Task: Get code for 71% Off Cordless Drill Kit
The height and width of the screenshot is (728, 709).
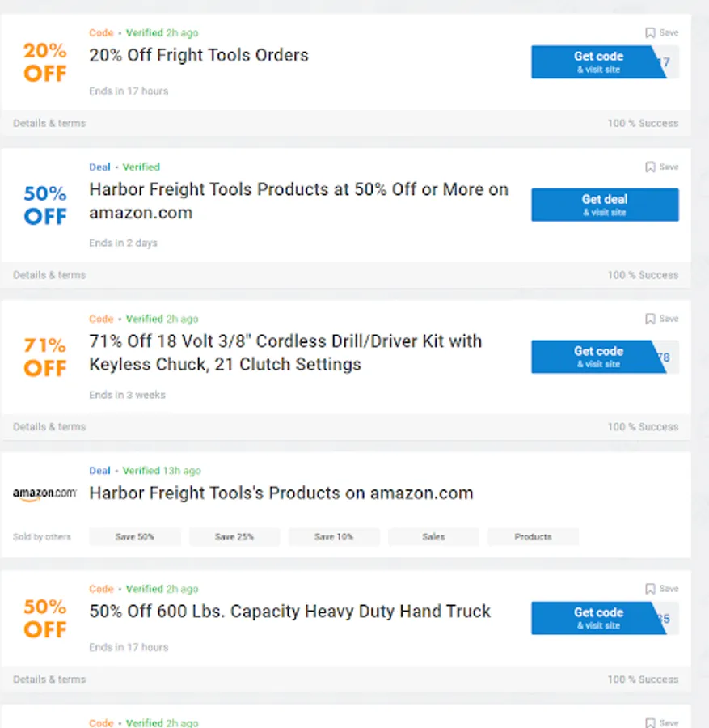Action: tap(598, 357)
